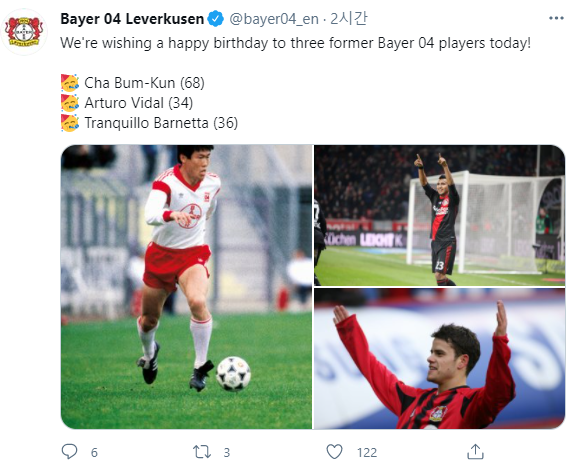This screenshot has width=579, height=471.
Task: Click the retweet count 3
Action: [227, 453]
